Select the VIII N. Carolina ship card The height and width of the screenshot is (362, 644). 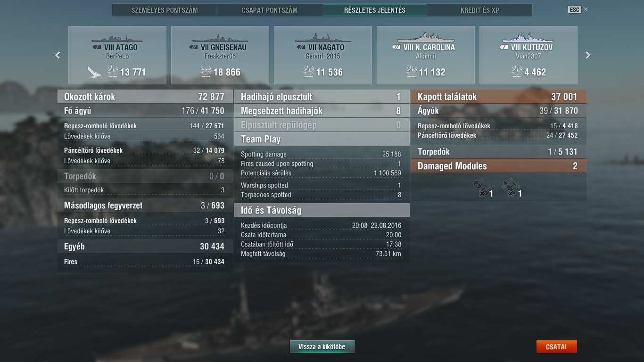tap(426, 55)
